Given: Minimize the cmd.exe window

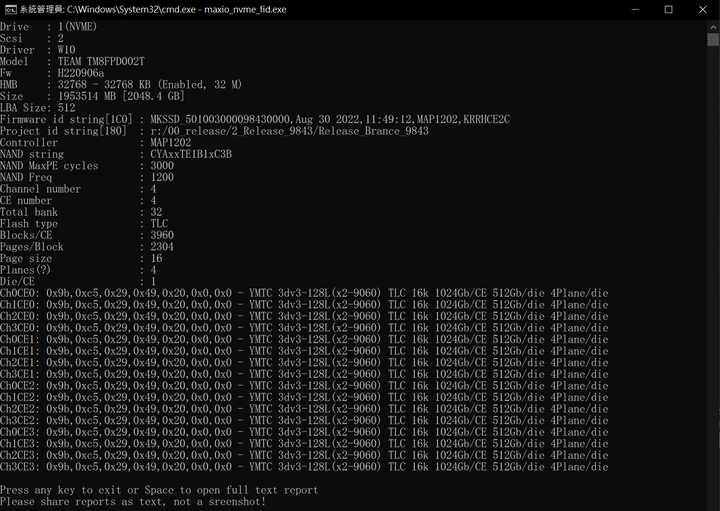Looking at the screenshot, I should point(635,9).
